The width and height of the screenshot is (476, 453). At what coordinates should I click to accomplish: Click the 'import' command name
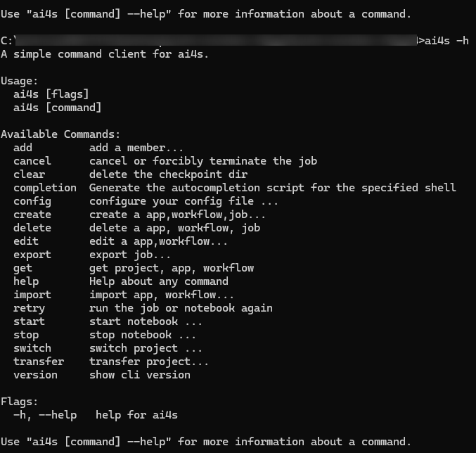32,295
